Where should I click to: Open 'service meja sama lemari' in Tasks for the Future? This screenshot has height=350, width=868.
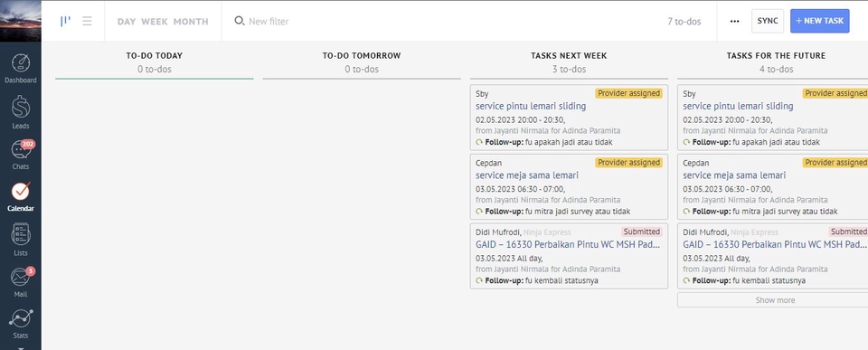734,175
